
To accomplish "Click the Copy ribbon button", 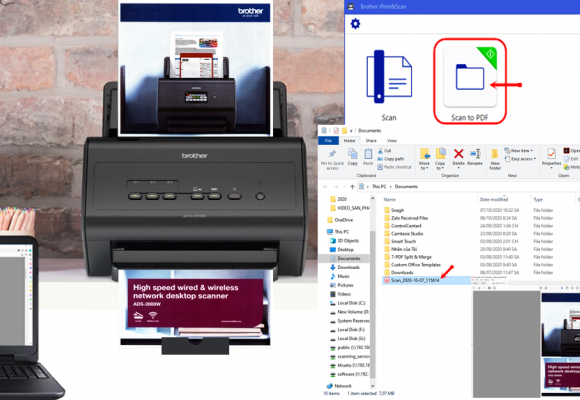I will 353,157.
